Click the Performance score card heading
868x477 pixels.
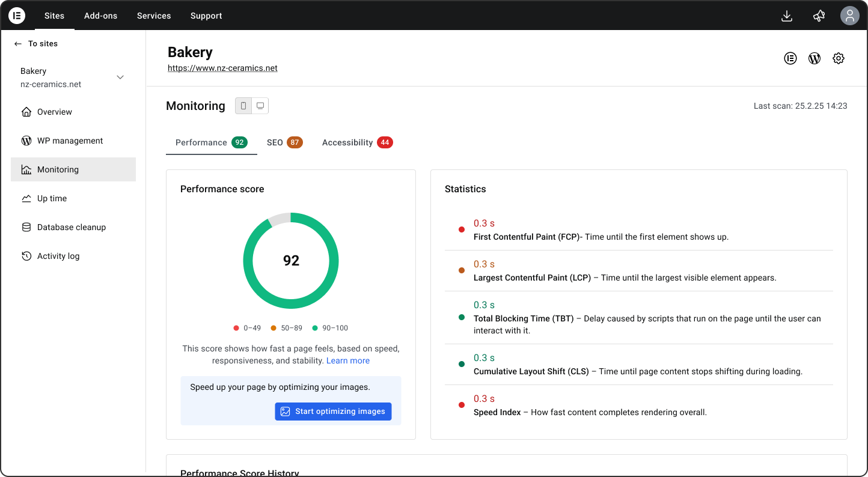pos(222,189)
